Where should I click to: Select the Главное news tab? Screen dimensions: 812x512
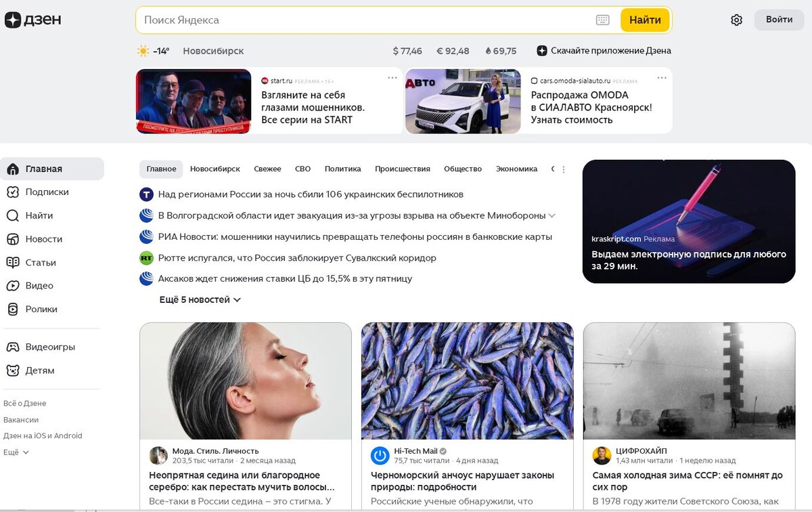point(161,169)
